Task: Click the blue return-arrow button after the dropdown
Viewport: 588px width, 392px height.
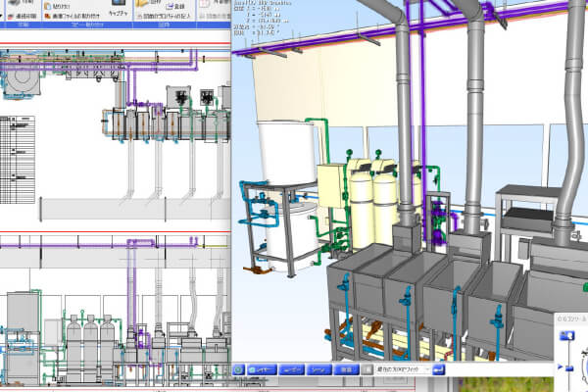Action: click(x=438, y=369)
